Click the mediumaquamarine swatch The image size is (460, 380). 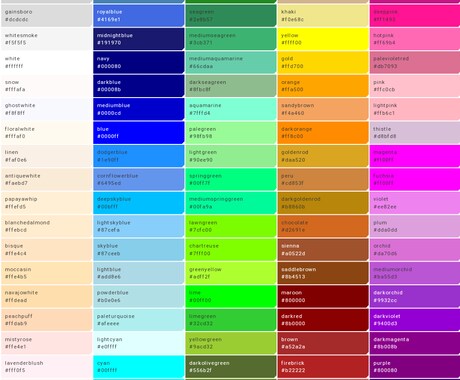(231, 62)
